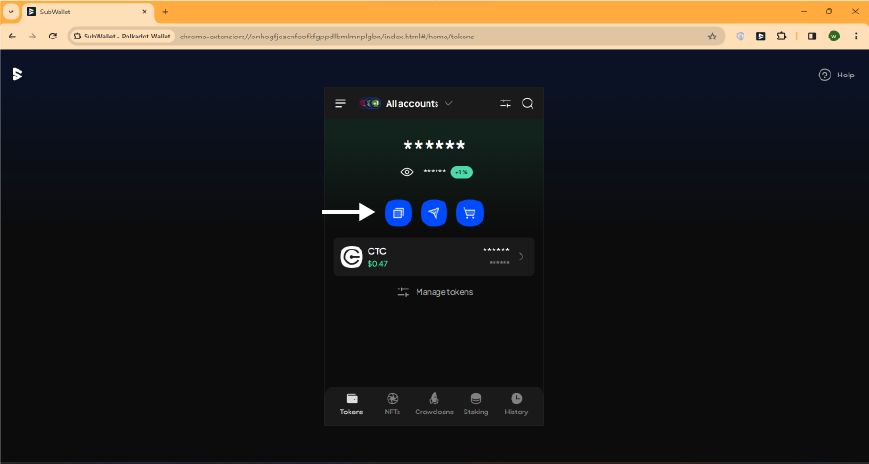
Task: Click the copy address (receive) button
Action: tap(398, 213)
